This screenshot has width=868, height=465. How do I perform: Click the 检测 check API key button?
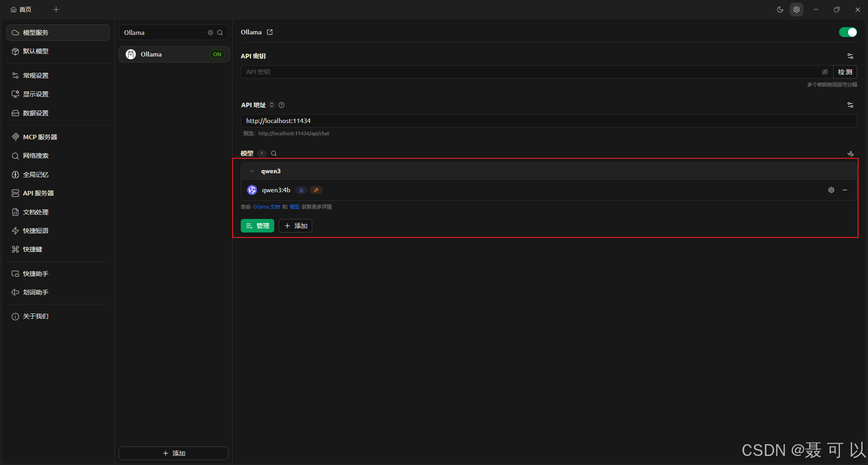pyautogui.click(x=845, y=72)
